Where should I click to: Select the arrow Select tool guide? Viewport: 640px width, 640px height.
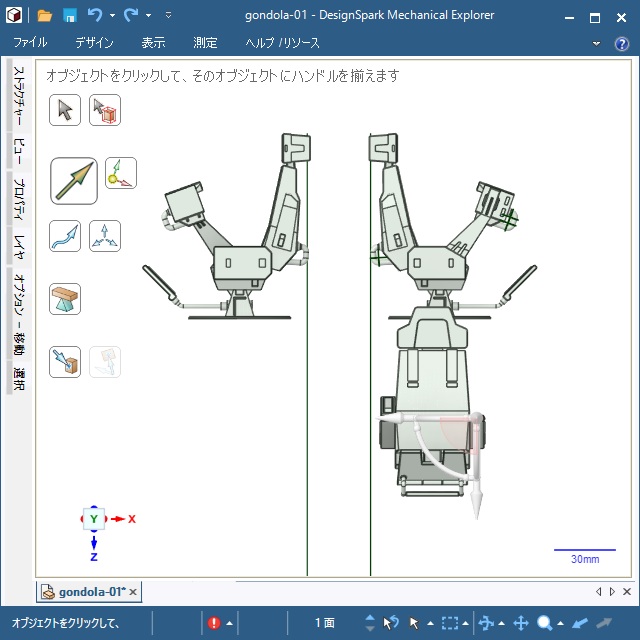click(65, 110)
